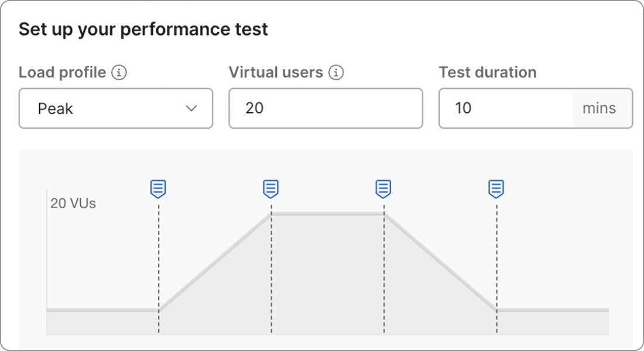Image resolution: width=644 pixels, height=351 pixels.
Task: Click the mins unit suffix
Action: click(599, 108)
